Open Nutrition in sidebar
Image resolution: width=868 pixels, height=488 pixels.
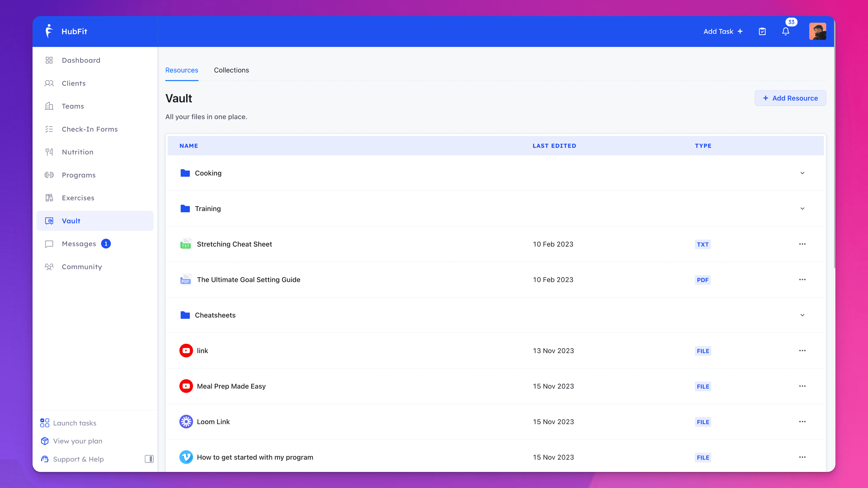pos(95,152)
